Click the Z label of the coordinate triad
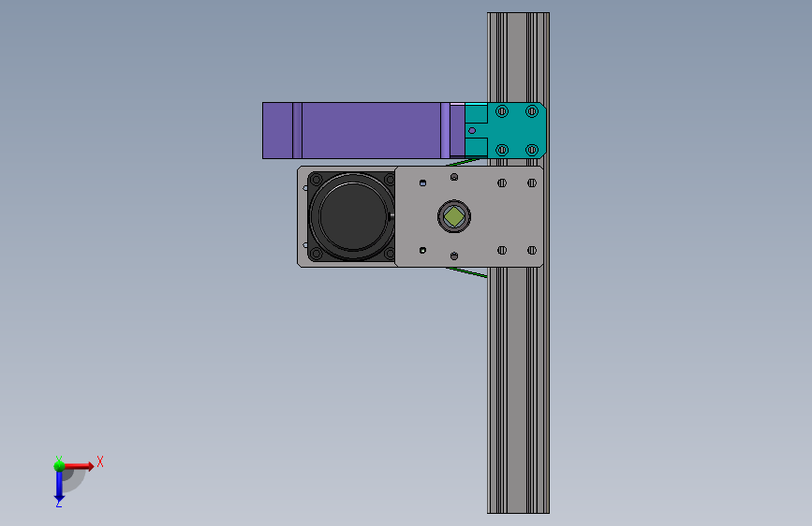Viewport: 812px width, 526px height. (x=59, y=503)
